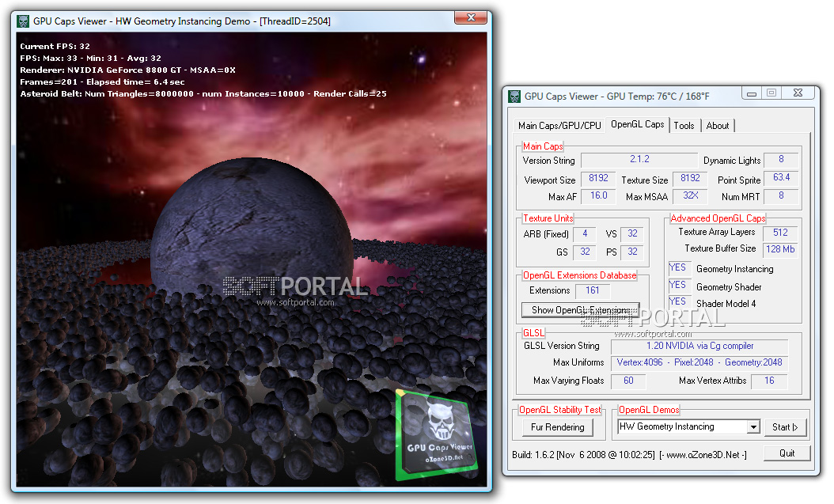Viewport: 834px width, 504px height.
Task: Click the Advanced OpenGL Caps group heading
Action: tap(718, 218)
